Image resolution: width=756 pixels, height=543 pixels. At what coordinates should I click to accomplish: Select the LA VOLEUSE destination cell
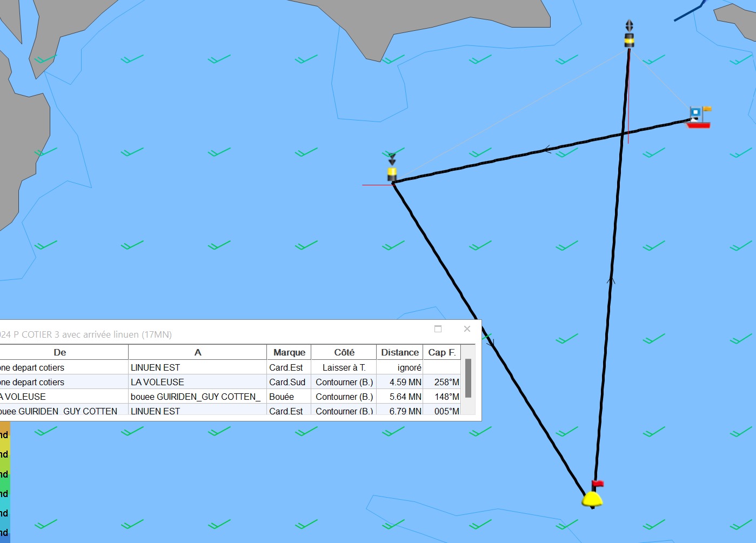click(197, 382)
